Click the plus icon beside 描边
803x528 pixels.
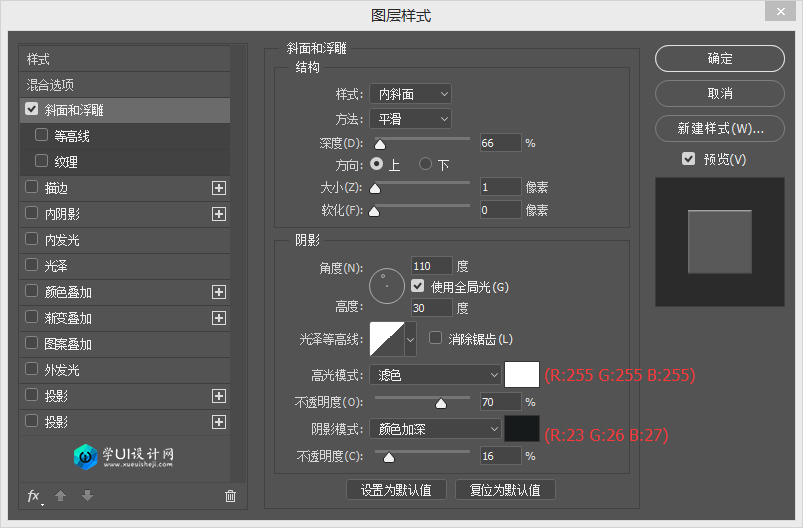(x=219, y=188)
